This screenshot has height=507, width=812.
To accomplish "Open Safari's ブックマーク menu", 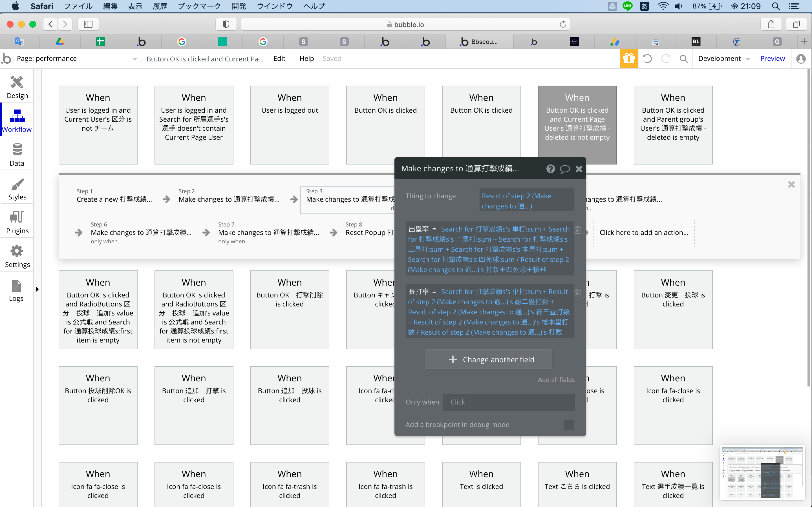I will click(x=199, y=6).
